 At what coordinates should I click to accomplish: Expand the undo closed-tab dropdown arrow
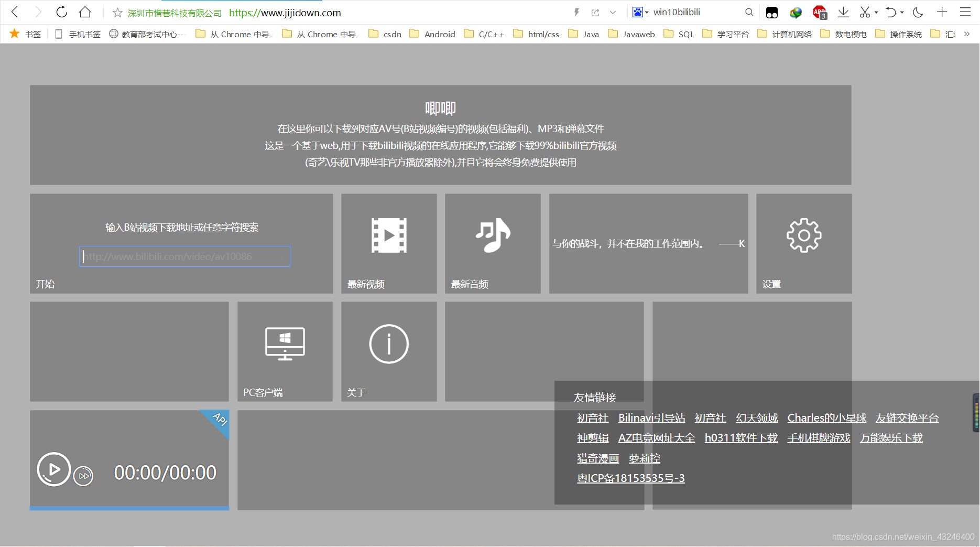click(902, 13)
